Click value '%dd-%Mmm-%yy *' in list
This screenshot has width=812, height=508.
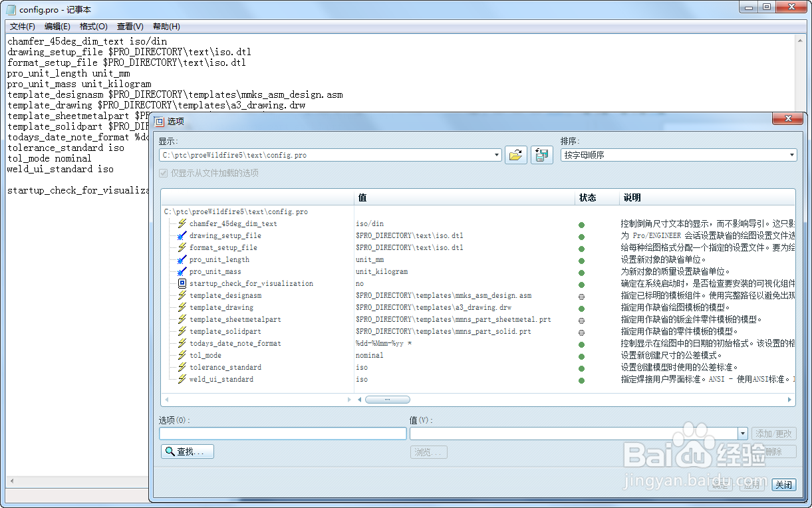384,343
